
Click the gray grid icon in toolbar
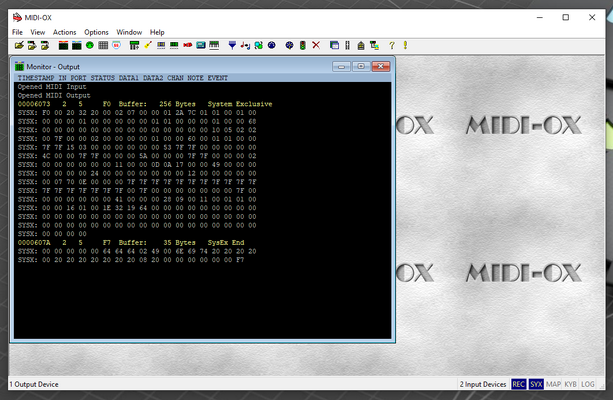pyautogui.click(x=103, y=46)
